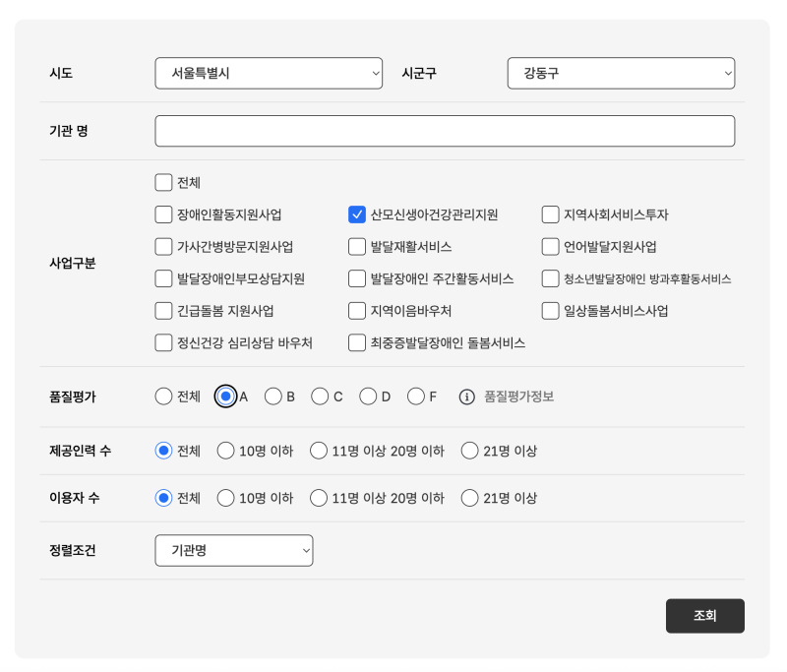Select grade D radio for 품질평가
This screenshot has width=787, height=672.
[x=368, y=397]
